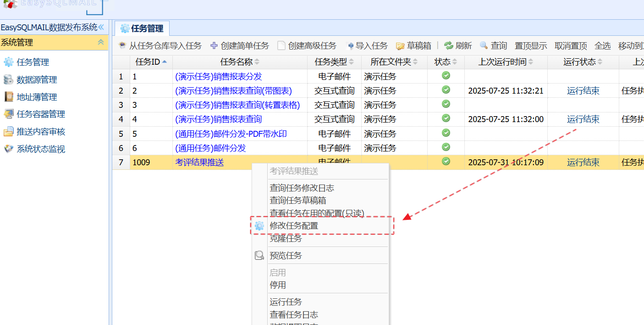Collapse the 系统管理 panel section
Screen dimensions: 644x325
tap(101, 42)
